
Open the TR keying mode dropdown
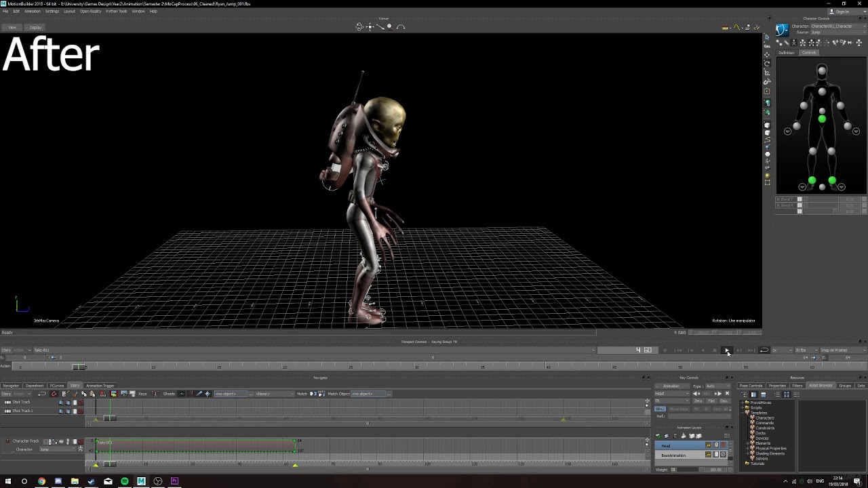(672, 401)
